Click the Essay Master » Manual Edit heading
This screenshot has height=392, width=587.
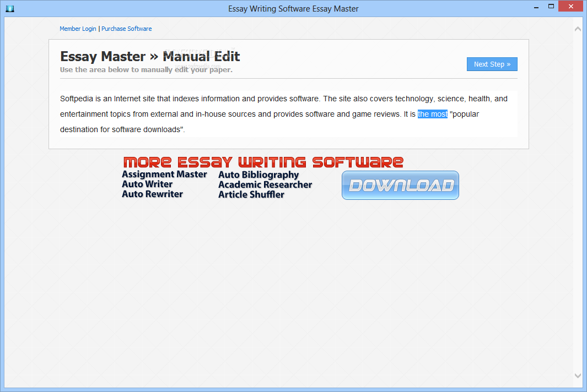coord(150,57)
